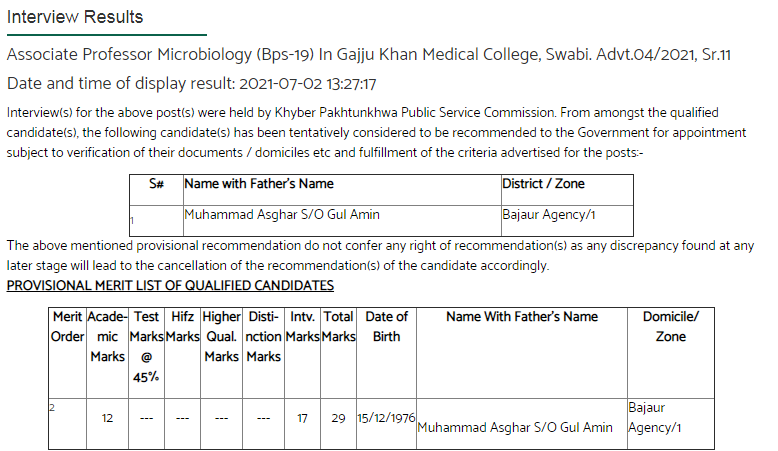This screenshot has width=778, height=451.
Task: Click the Intv. Marks column header
Action: (302, 326)
